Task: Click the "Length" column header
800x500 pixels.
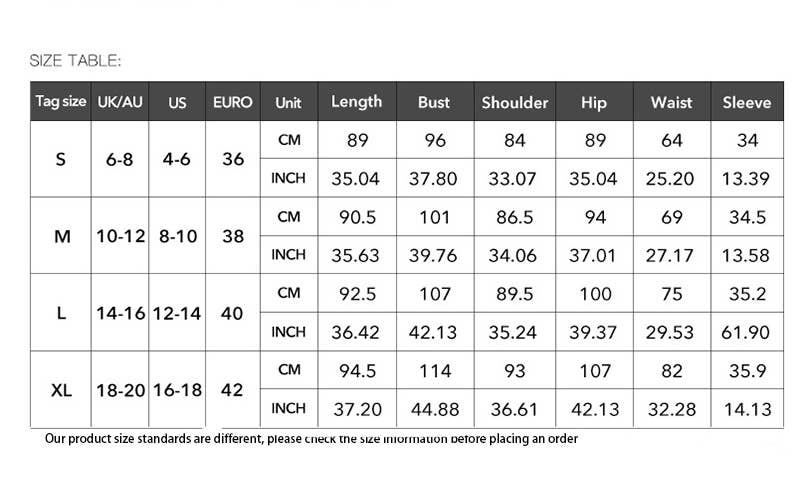Action: pos(357,102)
